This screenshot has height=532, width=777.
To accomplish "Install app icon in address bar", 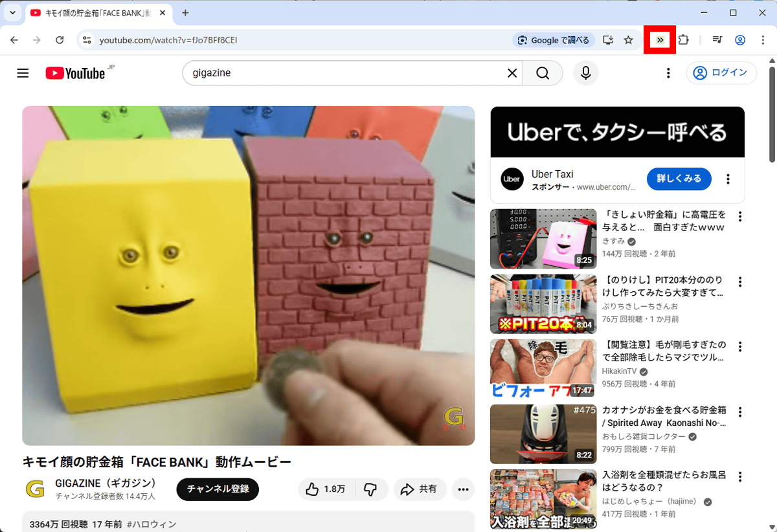I will [607, 40].
